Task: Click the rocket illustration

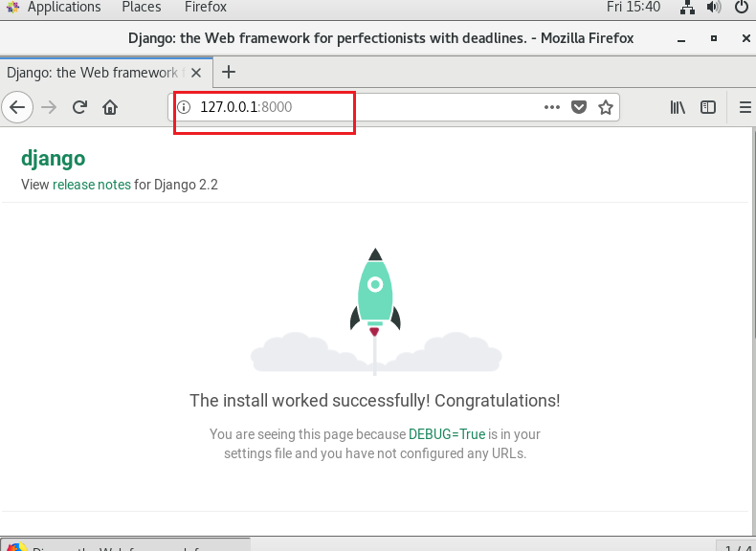Action: pos(375,311)
